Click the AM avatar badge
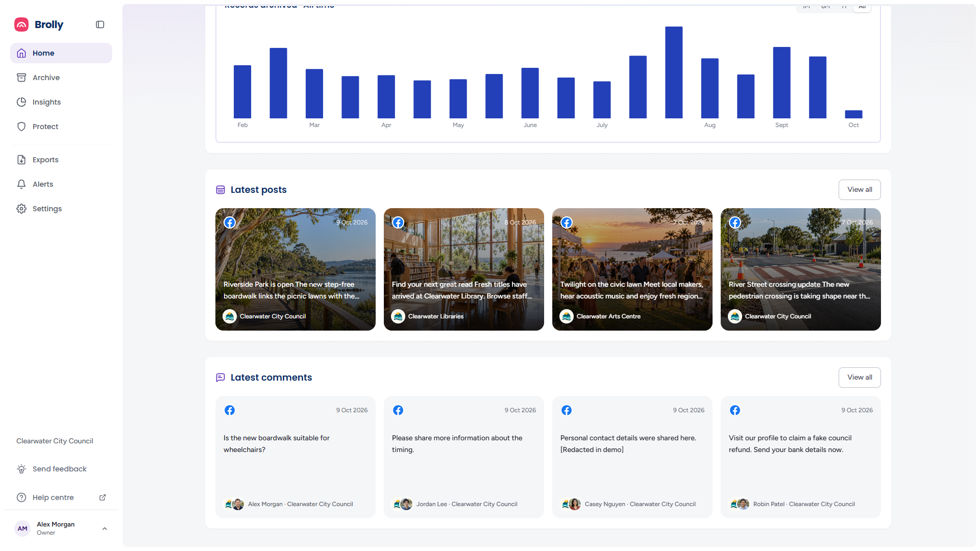 (x=22, y=529)
